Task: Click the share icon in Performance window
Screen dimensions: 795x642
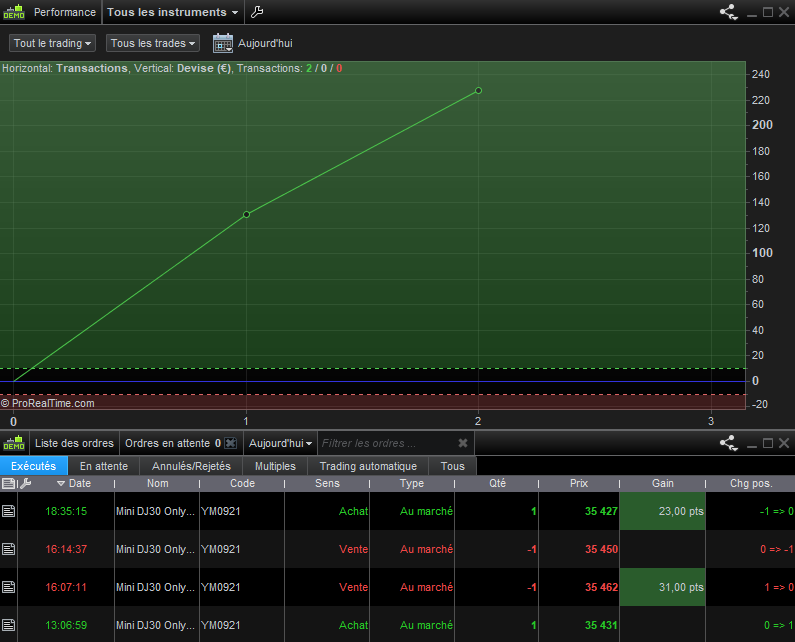Action: (728, 13)
